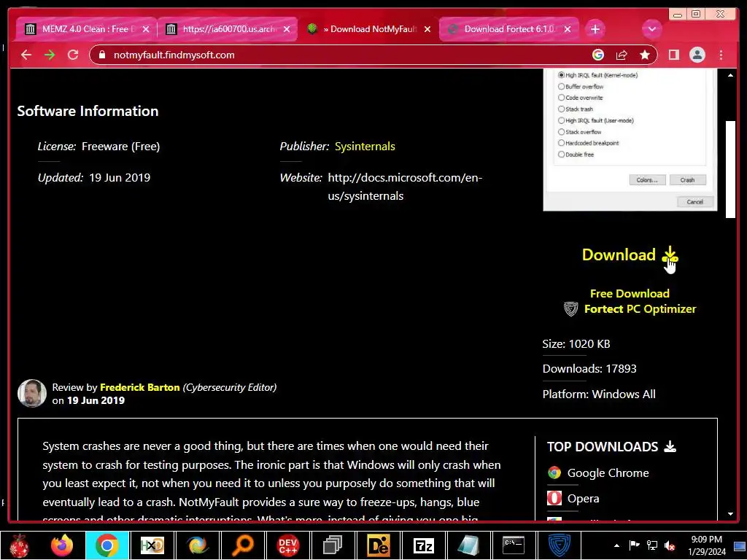The image size is (747, 560).
Task: Click the red ornament start icon
Action: 19,545
